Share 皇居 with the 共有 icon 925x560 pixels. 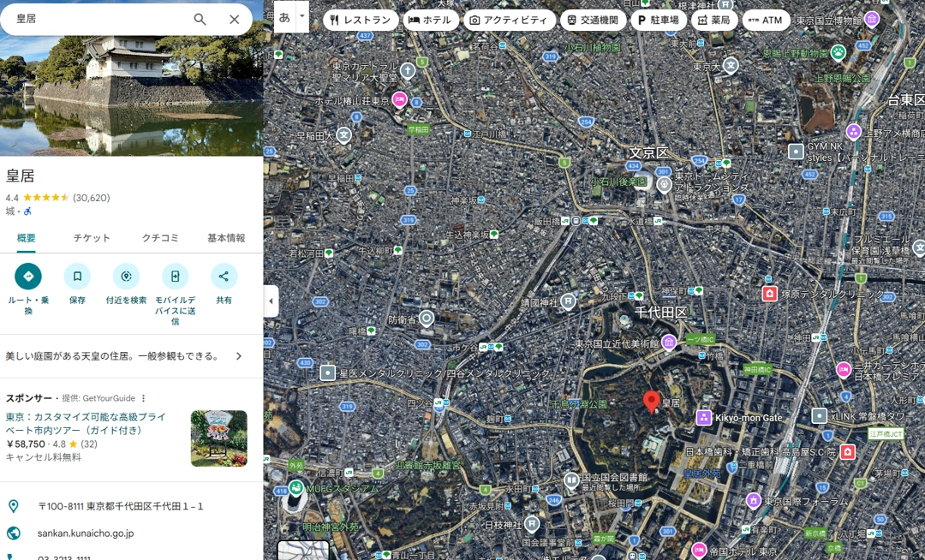[x=224, y=276]
